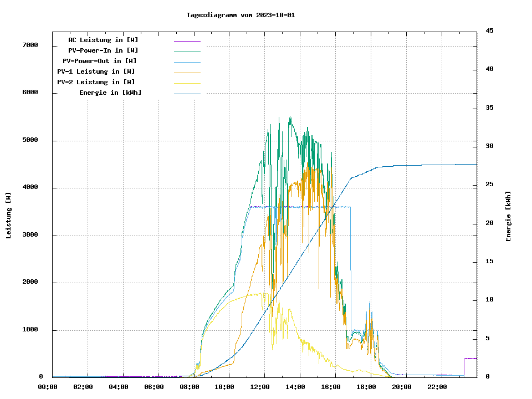Image resolution: width=532 pixels, height=399 pixels.
Task: Select the "Energie in [kWh]" legend label
Action: [110, 93]
